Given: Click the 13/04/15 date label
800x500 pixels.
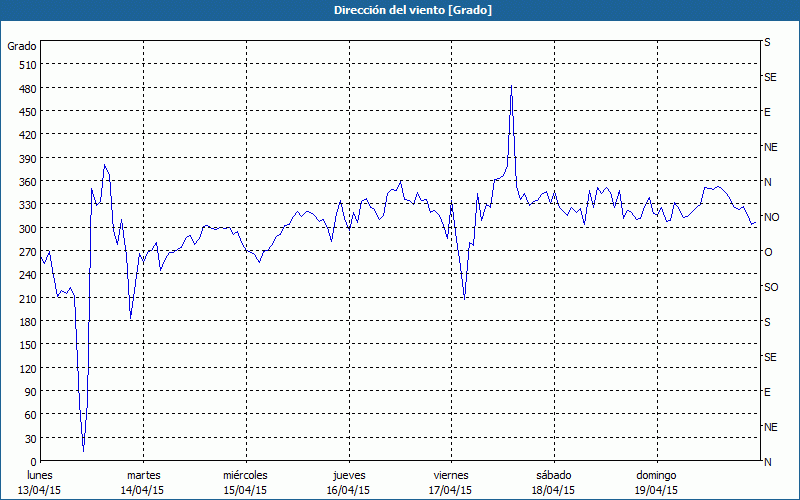Looking at the screenshot, I should (40, 490).
